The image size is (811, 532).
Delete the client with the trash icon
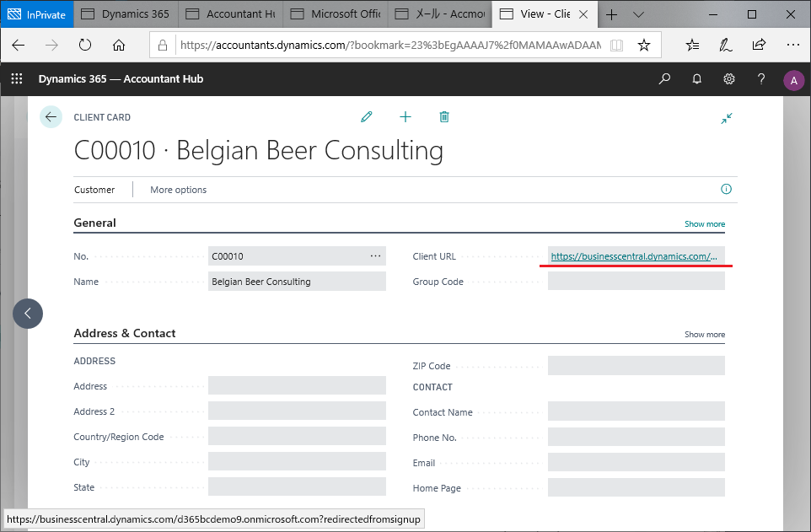(444, 117)
